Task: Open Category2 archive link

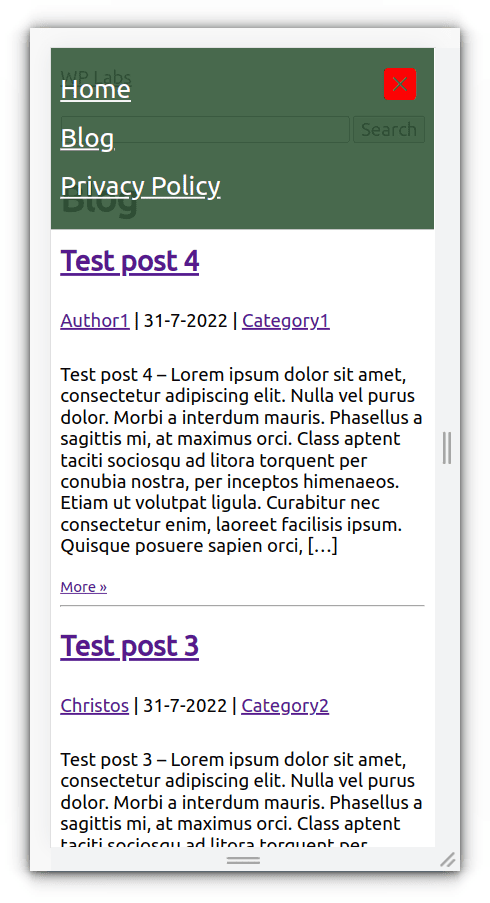Action: coord(285,705)
